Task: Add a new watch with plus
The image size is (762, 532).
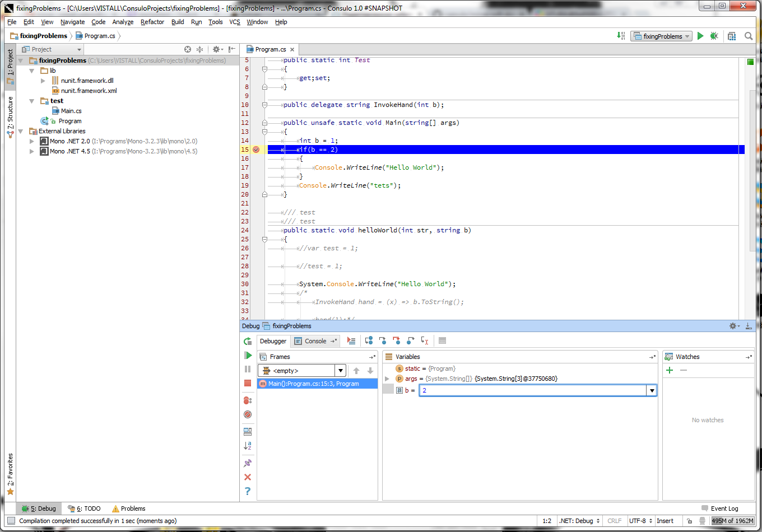Action: click(669, 370)
